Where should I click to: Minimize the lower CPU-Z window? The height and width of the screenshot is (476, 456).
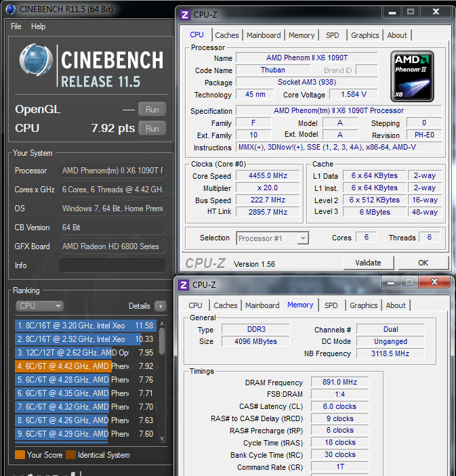tap(391, 282)
